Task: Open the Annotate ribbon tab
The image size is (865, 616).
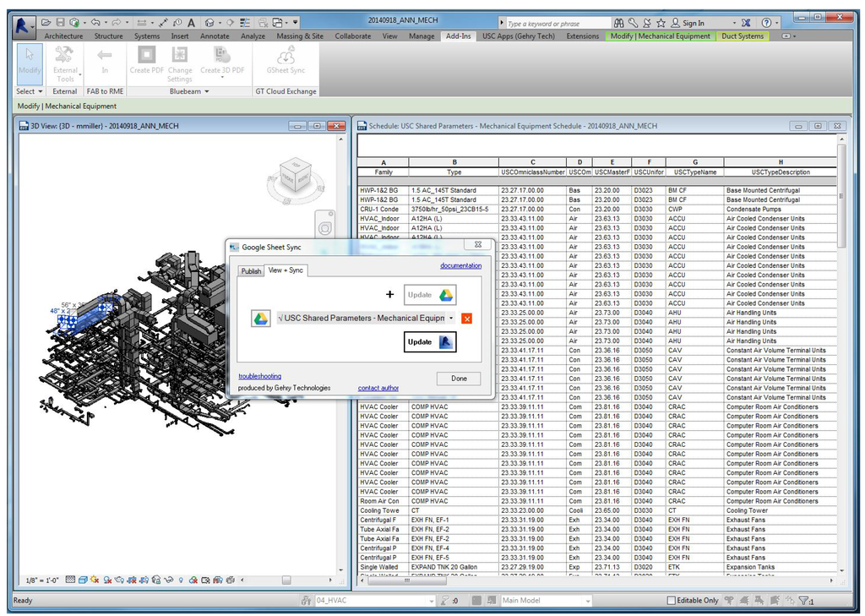Action: click(215, 36)
